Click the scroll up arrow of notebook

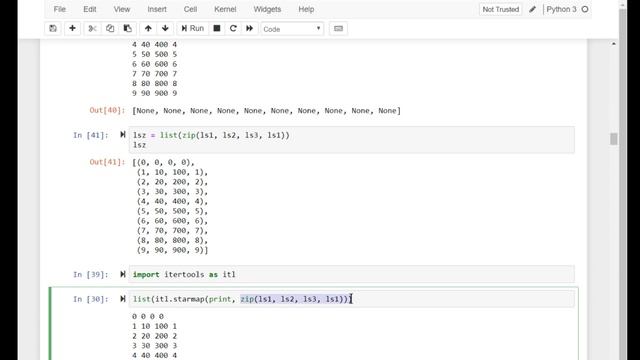(x=613, y=44)
